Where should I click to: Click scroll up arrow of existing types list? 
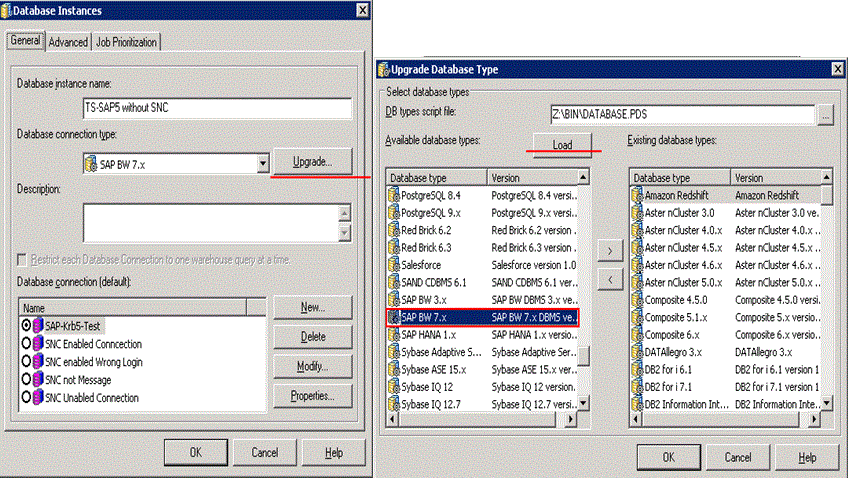[826, 177]
